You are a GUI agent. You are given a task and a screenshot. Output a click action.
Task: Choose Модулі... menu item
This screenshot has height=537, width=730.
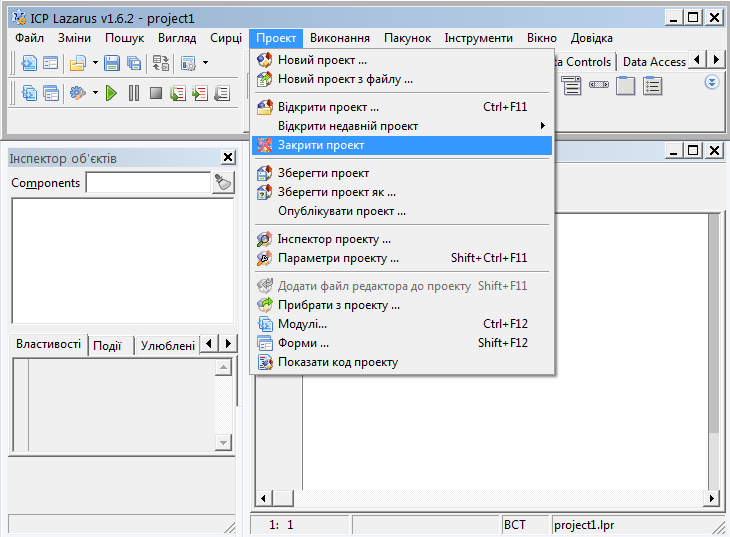tap(402, 324)
